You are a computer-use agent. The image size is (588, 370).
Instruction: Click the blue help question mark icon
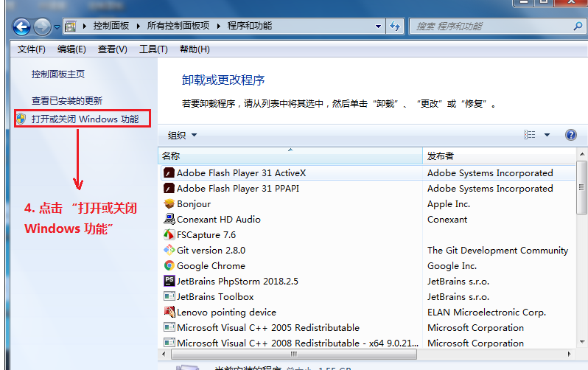click(571, 135)
